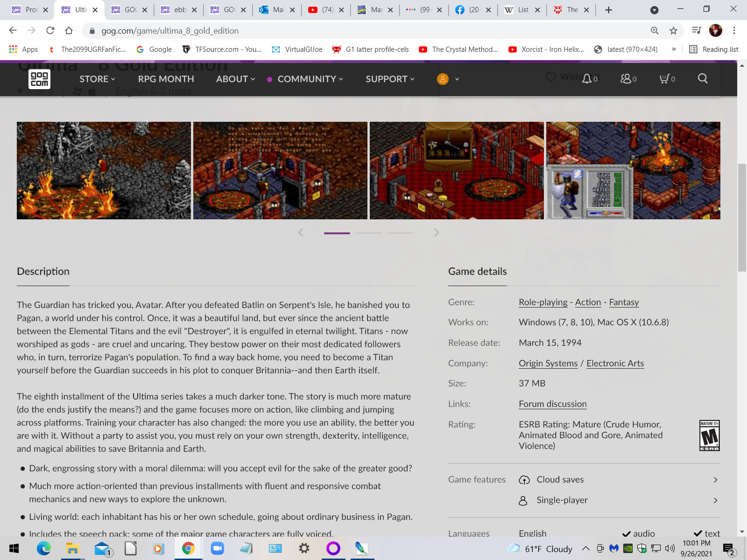Switch to the Facebook tab
This screenshot has height=560, width=747.
click(474, 10)
